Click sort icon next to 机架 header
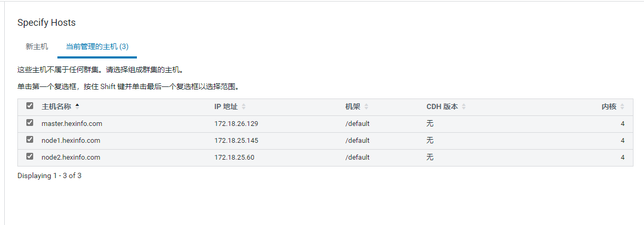The image size is (644, 225). coord(366,106)
